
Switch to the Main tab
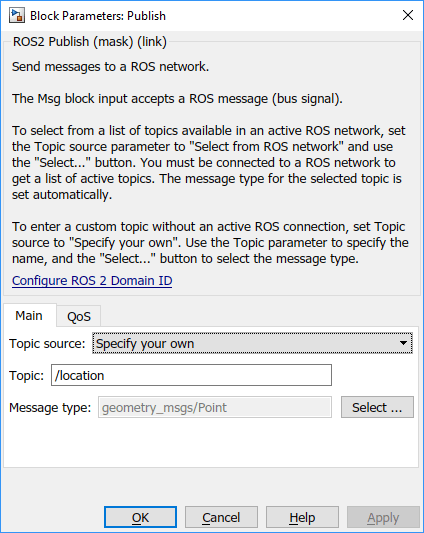29,316
